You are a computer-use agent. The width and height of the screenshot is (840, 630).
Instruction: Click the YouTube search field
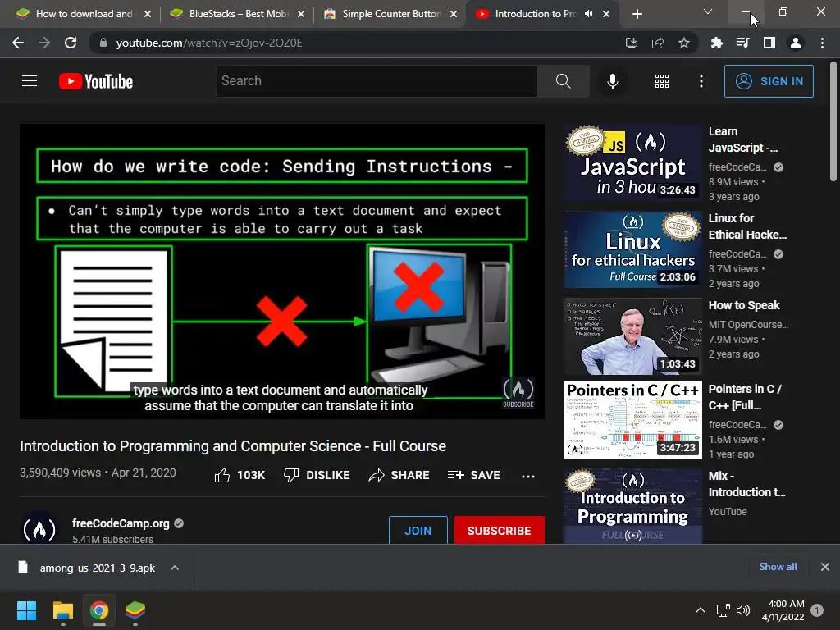[377, 81]
